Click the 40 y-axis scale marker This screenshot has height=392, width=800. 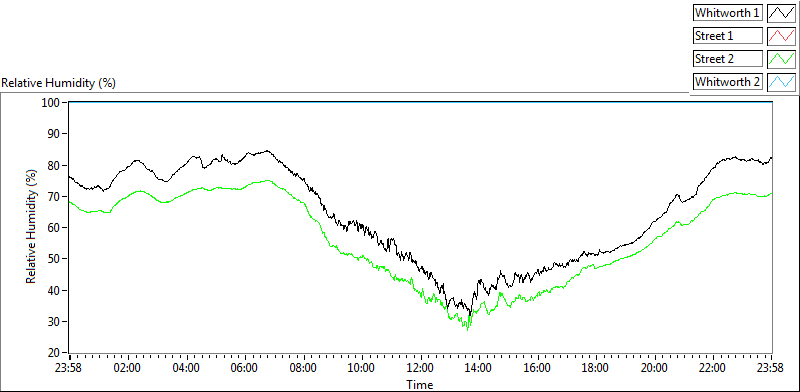(55, 290)
